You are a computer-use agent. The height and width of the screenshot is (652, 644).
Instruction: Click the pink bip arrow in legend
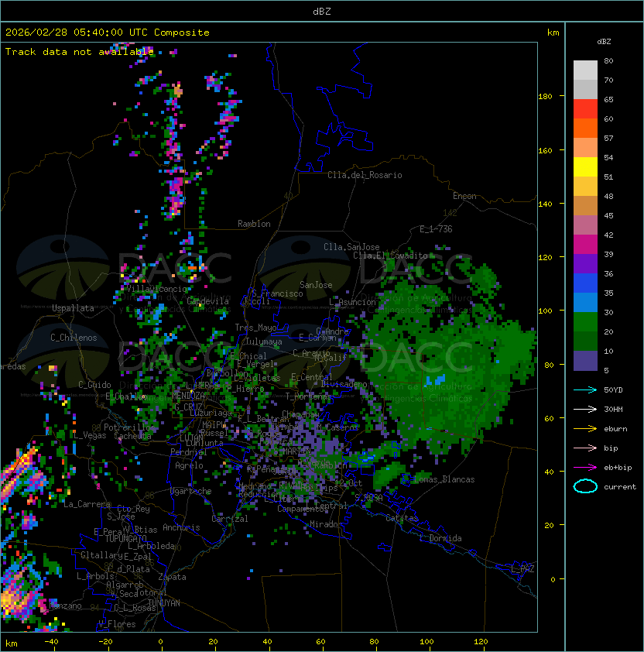coord(585,448)
